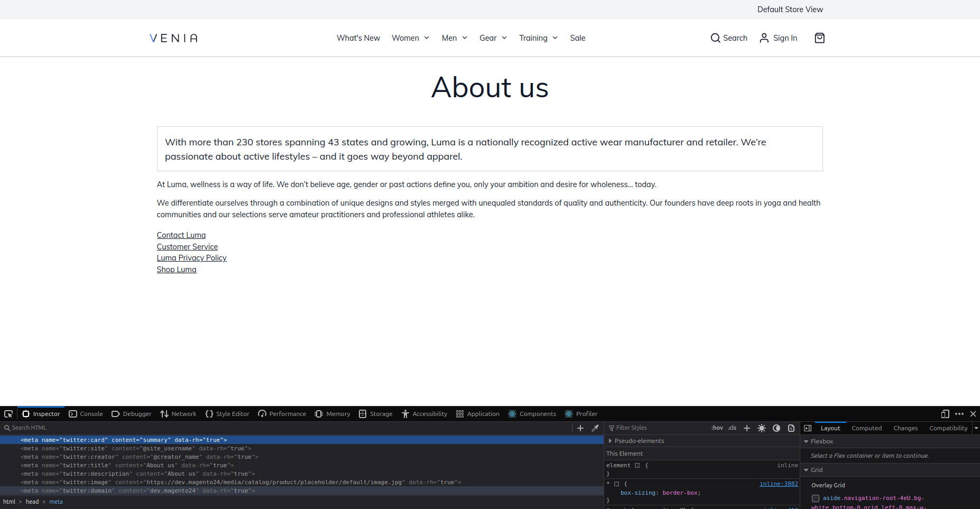Add a new CSS rule

[747, 428]
